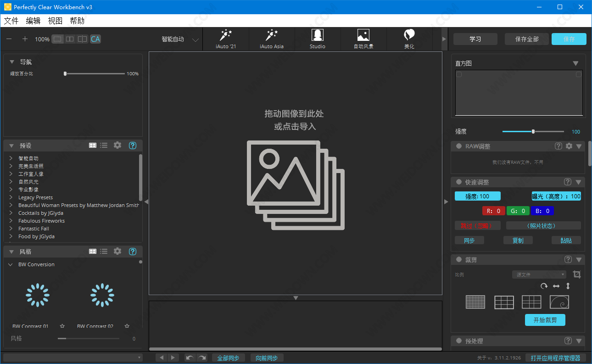Click the 学习 button
The width and height of the screenshot is (592, 364).
tap(475, 39)
